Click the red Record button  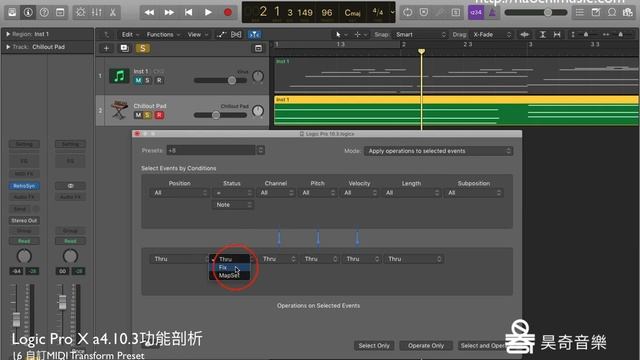pyautogui.click(x=228, y=13)
